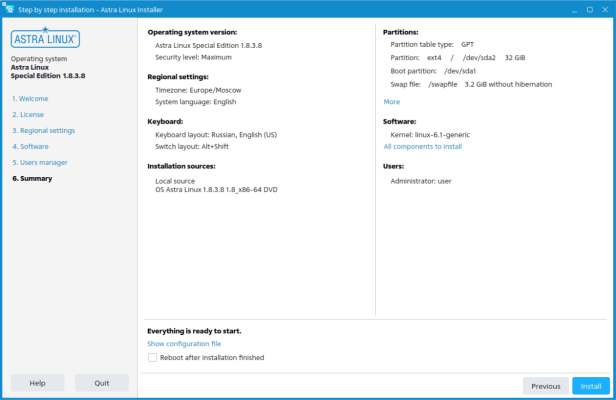
Task: Close the Astra Linux Installer window
Action: pos(605,10)
